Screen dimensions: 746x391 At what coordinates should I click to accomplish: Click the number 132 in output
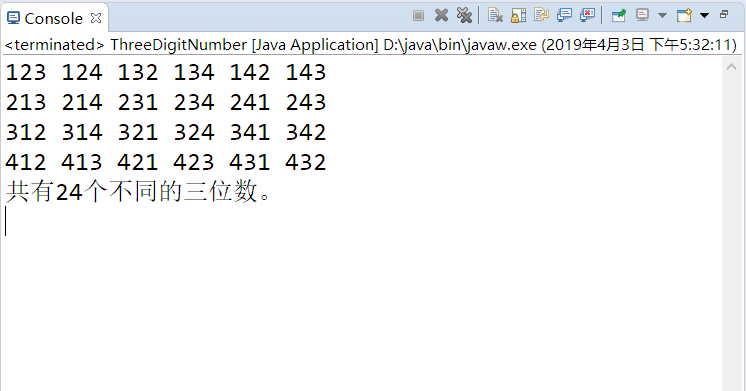138,73
